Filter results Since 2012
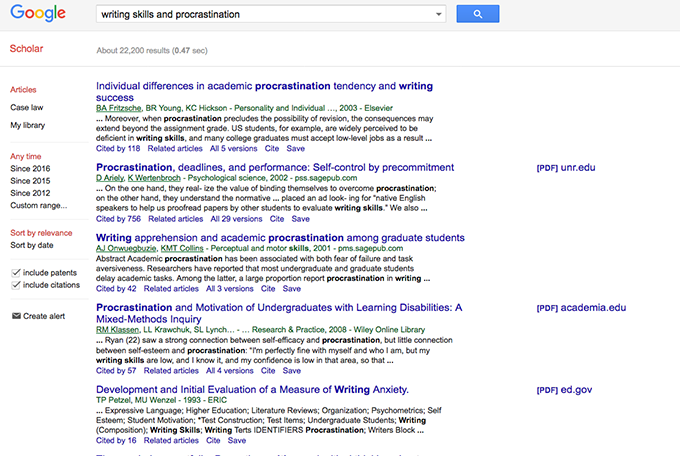This screenshot has width=680, height=456. [x=30, y=193]
